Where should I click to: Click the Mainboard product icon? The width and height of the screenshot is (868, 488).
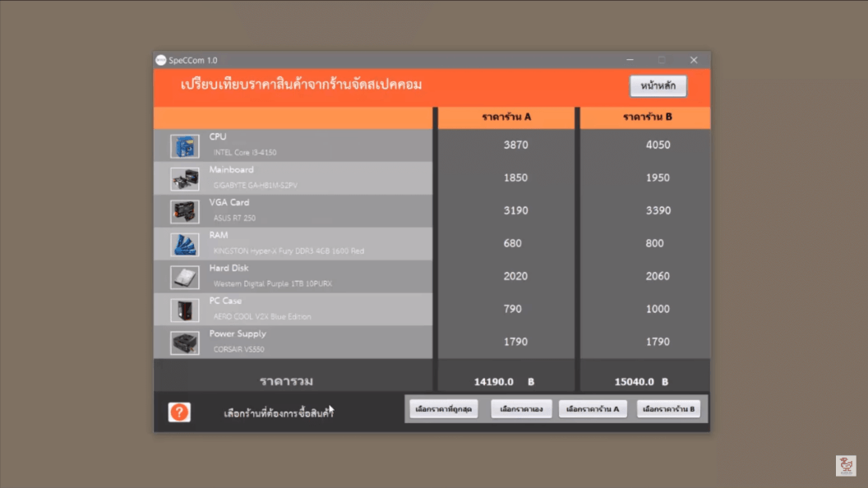185,179
